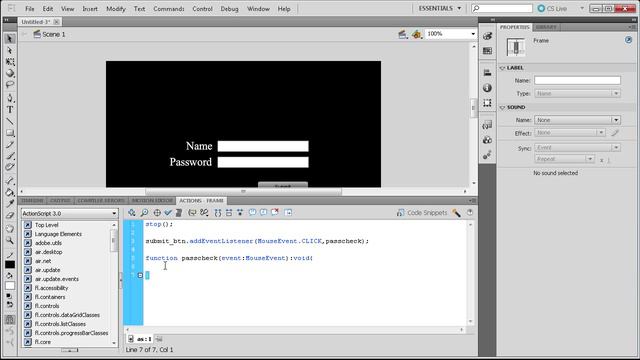Open the Debug menu

pos(229,9)
